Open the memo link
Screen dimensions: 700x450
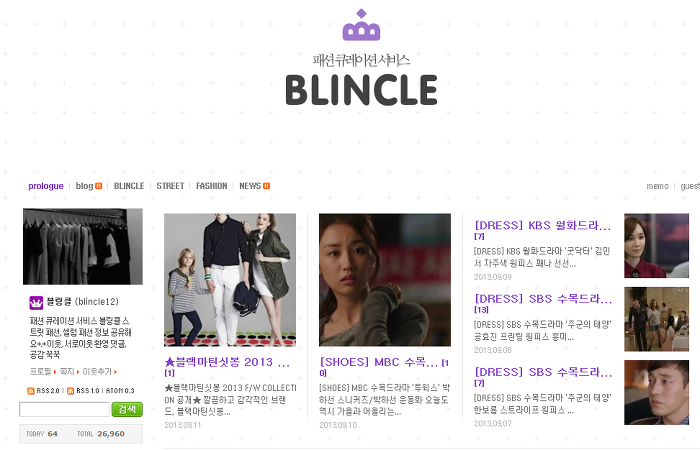pos(658,186)
